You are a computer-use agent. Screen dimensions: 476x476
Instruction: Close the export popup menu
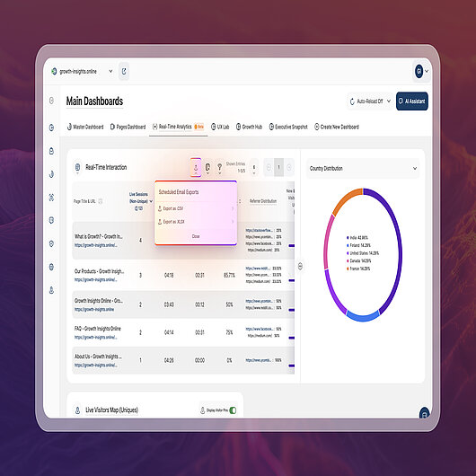(x=196, y=236)
